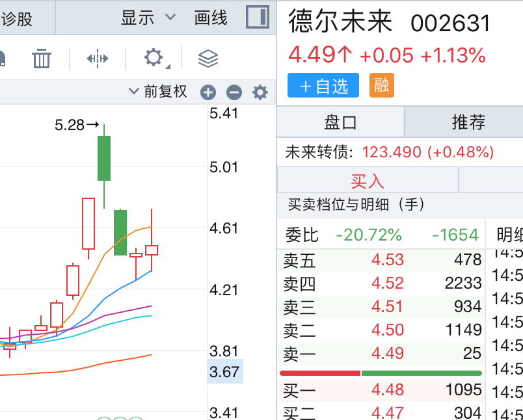Switch to the 盘口 tab
The width and height of the screenshot is (523, 420).
point(341,123)
